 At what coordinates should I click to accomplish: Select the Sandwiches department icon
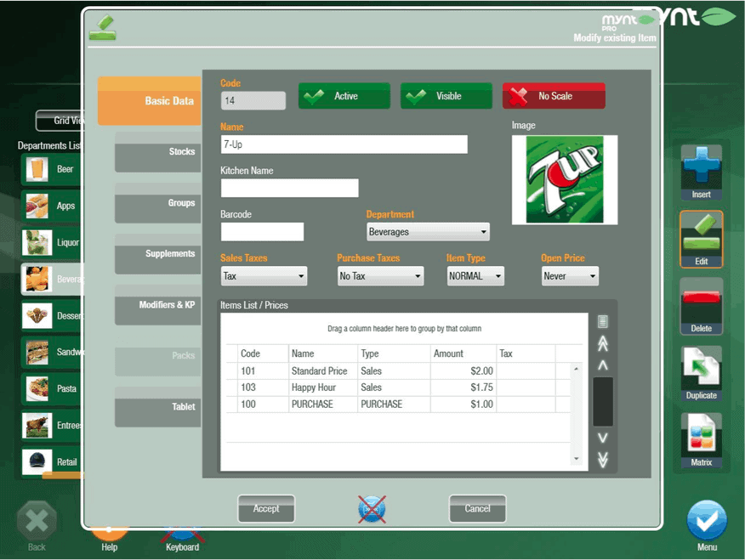(37, 352)
